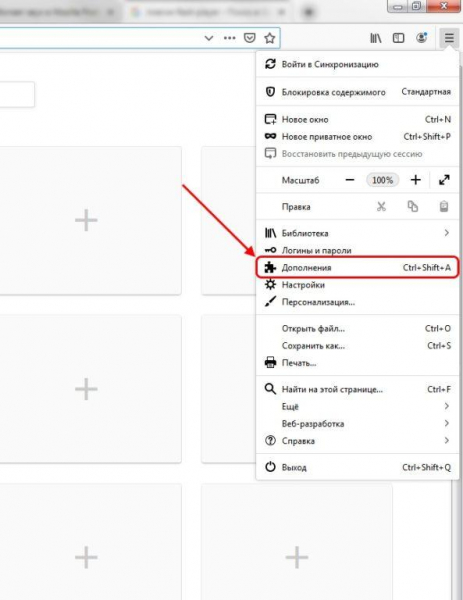The width and height of the screenshot is (463, 600).
Task: Expand address bar history dropdown arrow
Action: (209, 38)
